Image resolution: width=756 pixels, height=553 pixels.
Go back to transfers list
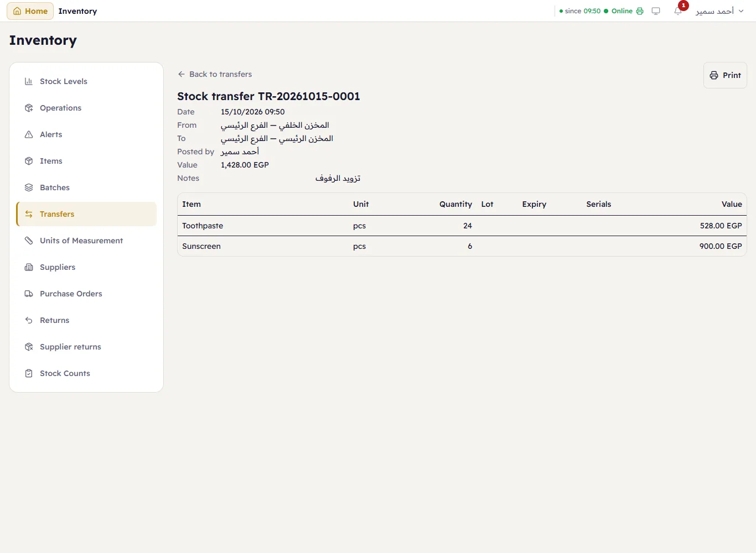tap(215, 74)
